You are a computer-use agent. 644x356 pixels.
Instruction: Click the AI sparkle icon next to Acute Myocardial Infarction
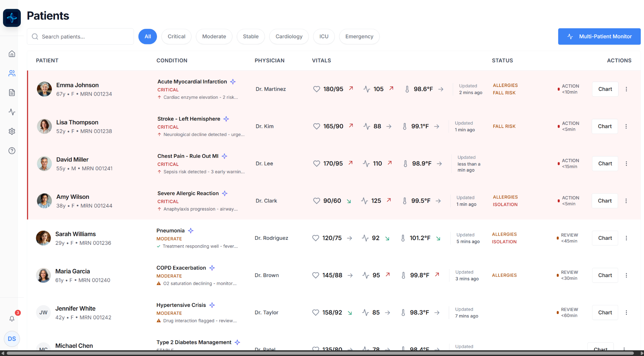coord(233,82)
